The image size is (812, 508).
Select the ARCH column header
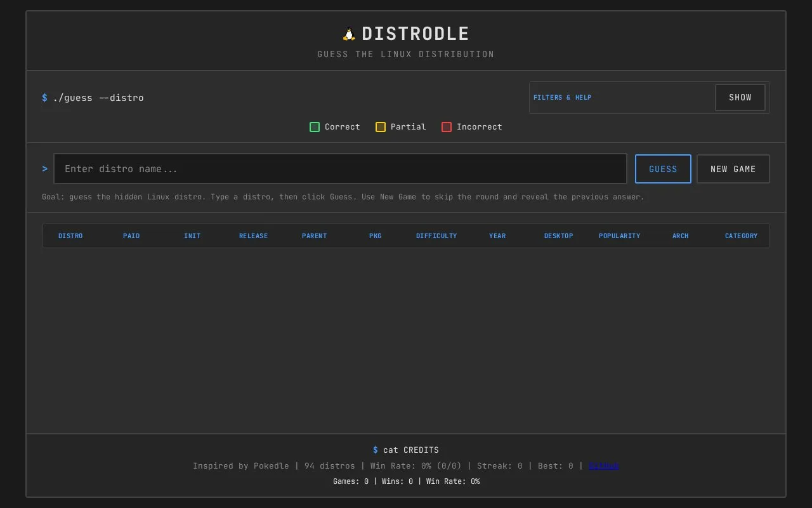pos(680,236)
